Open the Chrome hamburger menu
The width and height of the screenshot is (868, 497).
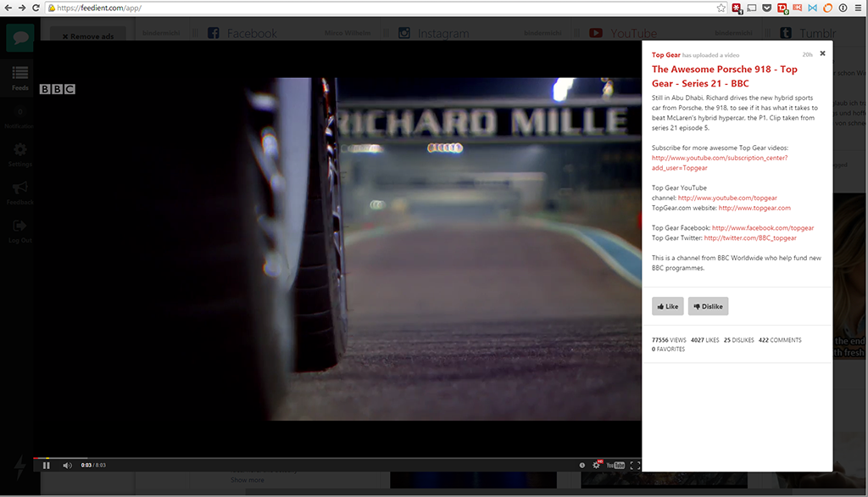(858, 8)
